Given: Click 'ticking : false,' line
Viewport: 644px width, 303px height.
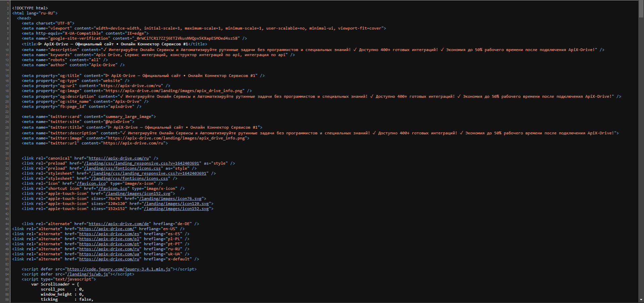Looking at the screenshot, I should click(x=67, y=299).
